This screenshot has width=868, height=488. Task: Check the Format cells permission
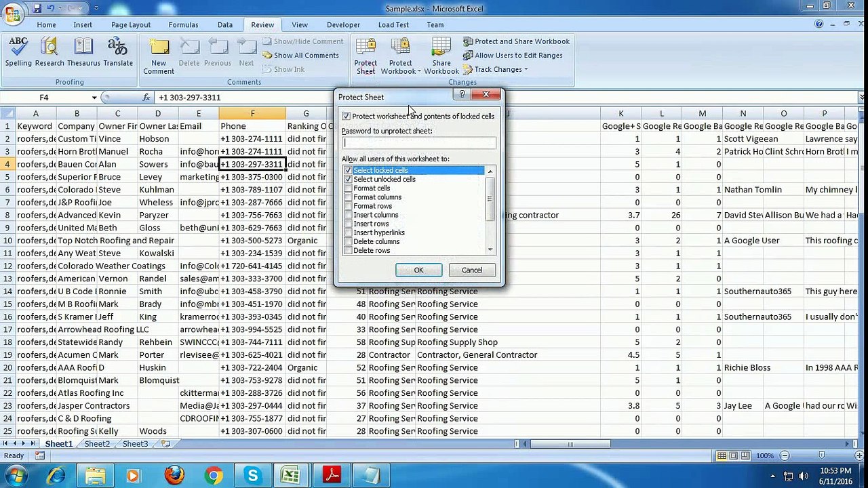pyautogui.click(x=348, y=188)
